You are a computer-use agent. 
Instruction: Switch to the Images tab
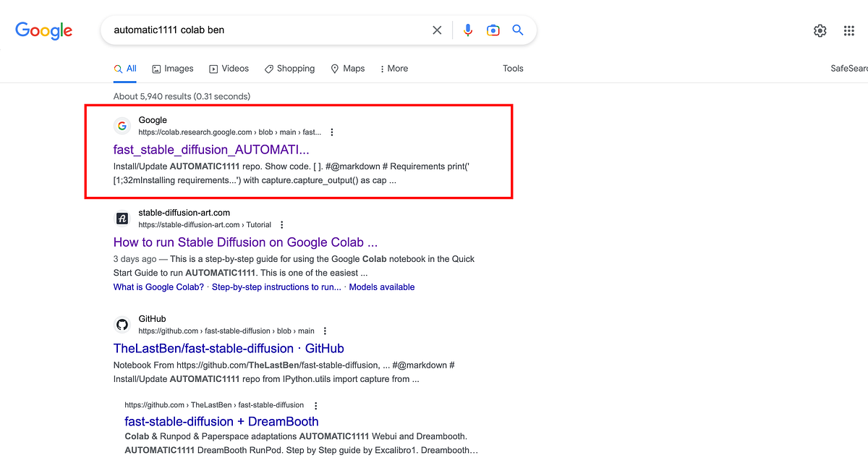[172, 68]
